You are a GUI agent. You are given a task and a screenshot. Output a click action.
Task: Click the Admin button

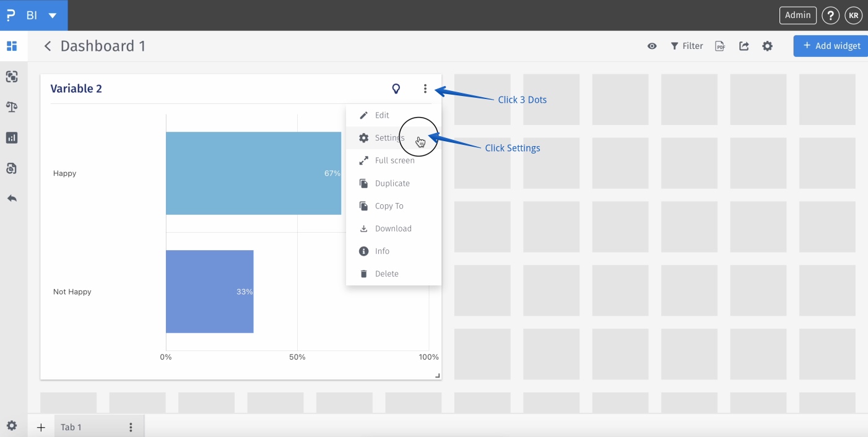[x=797, y=15]
